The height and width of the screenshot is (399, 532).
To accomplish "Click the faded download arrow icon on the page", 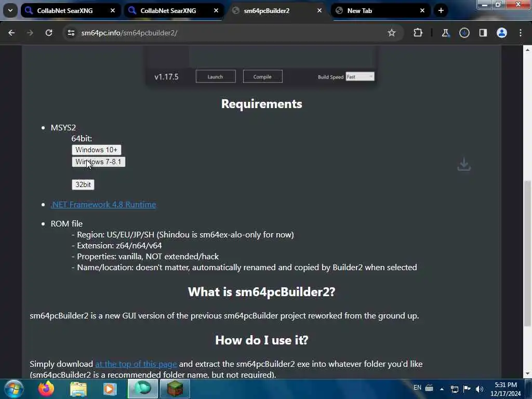I will pos(464,165).
